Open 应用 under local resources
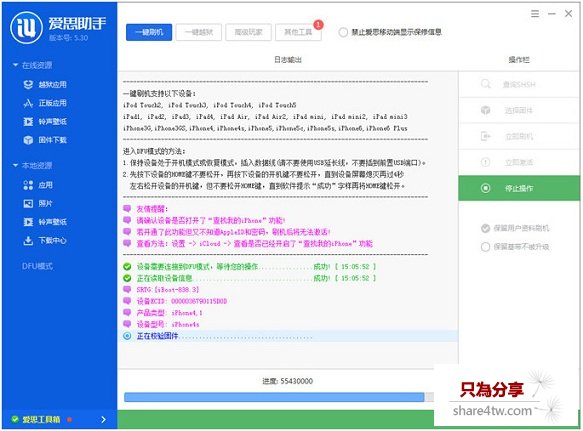The height and width of the screenshot is (431, 583). tap(38, 185)
